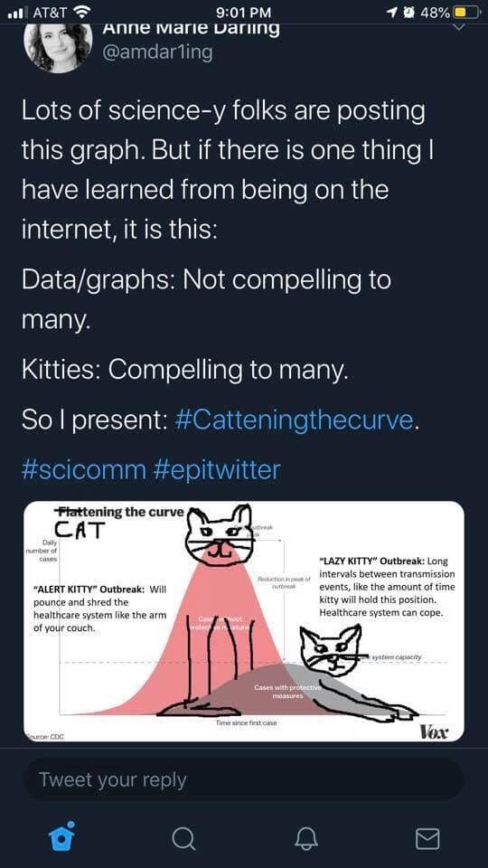Open the cat curve graph image
This screenshot has width=488, height=868.
(243, 620)
